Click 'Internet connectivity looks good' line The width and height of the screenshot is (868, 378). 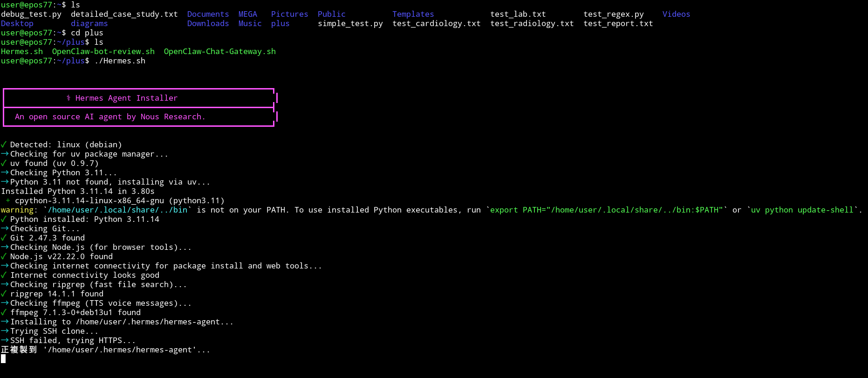pos(80,275)
